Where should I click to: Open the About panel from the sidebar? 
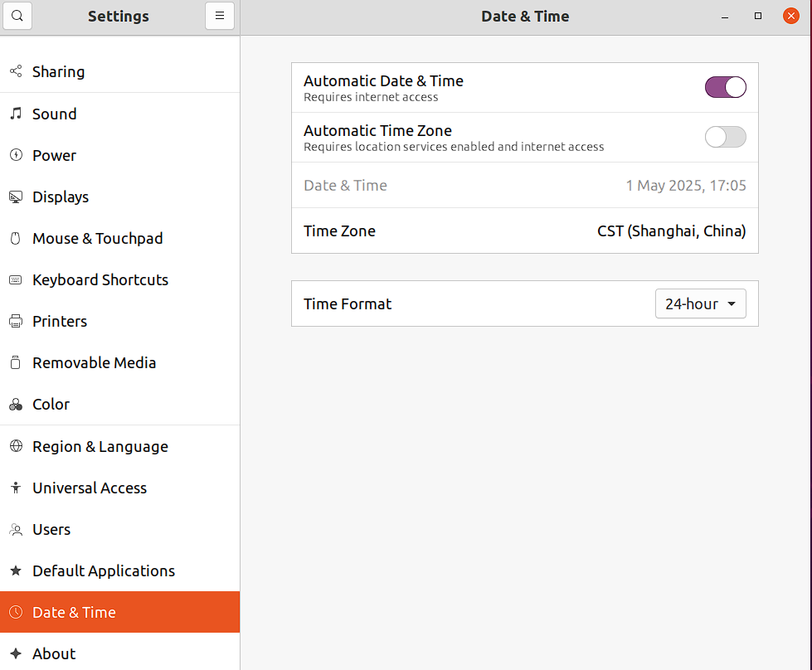pos(54,653)
